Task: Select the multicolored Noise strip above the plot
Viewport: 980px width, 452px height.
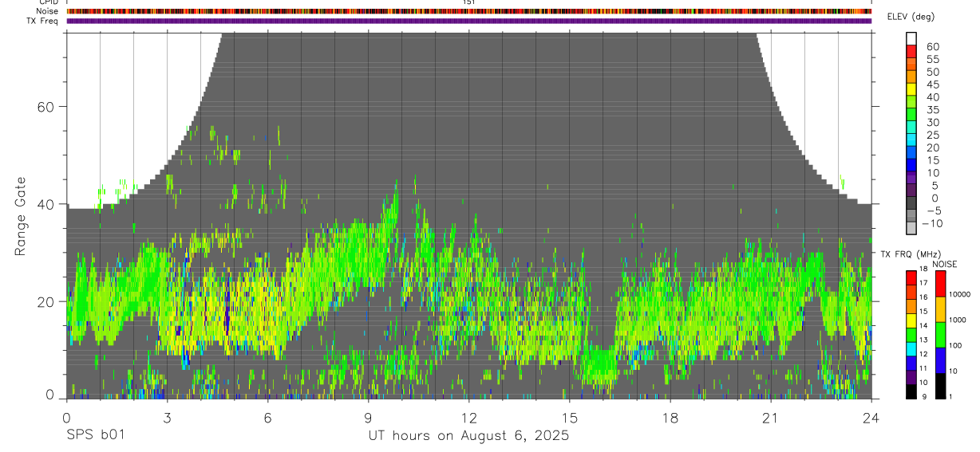Action: (468, 11)
